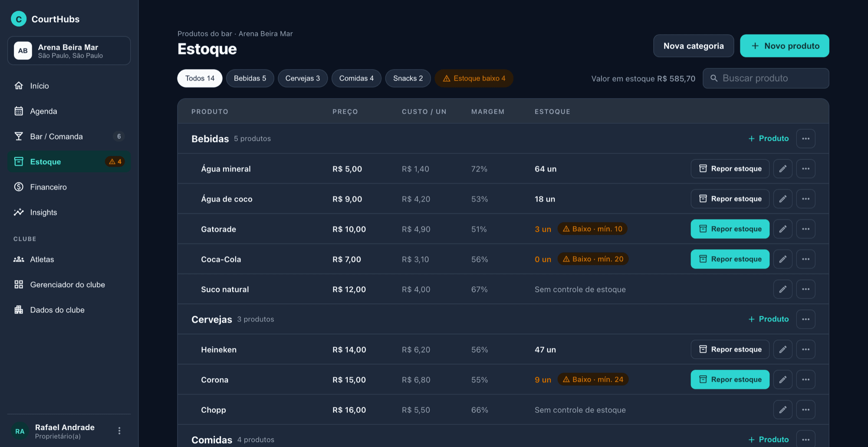
Task: Open Dados do clube
Action: pos(69,310)
